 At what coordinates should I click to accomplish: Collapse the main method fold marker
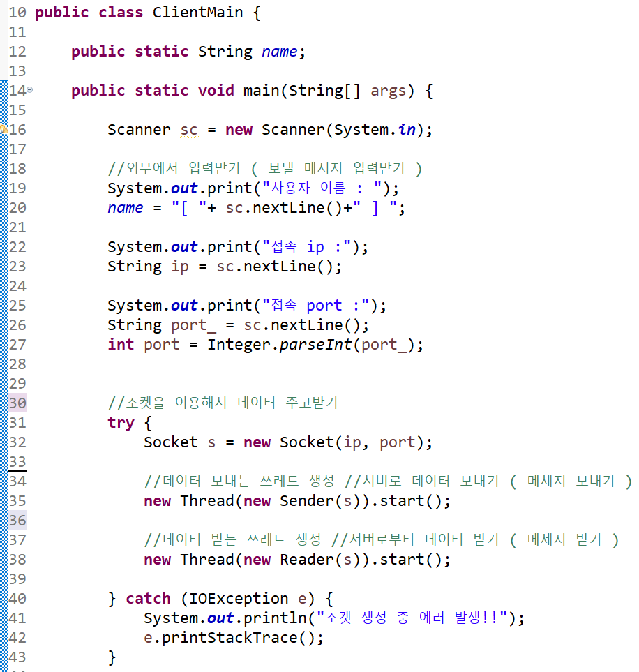(29, 89)
